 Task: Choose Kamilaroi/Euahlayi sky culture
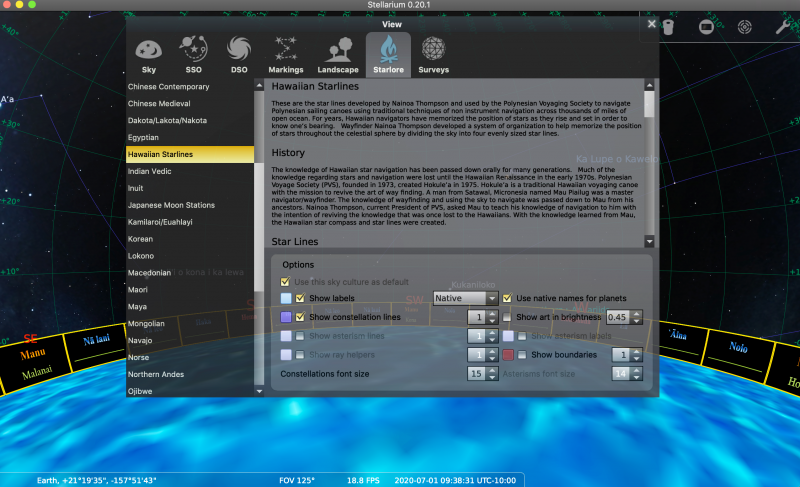190,222
